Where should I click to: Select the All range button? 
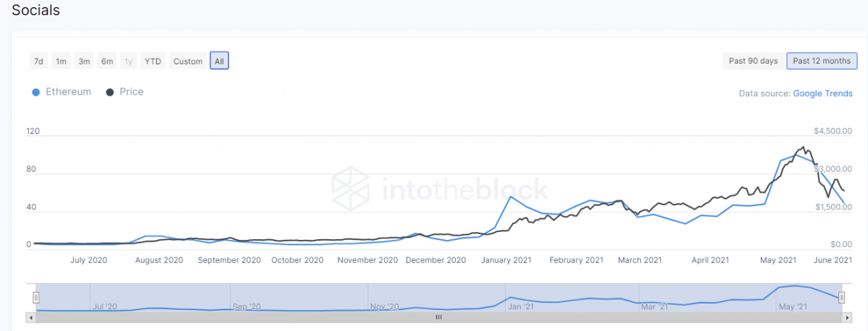[219, 61]
